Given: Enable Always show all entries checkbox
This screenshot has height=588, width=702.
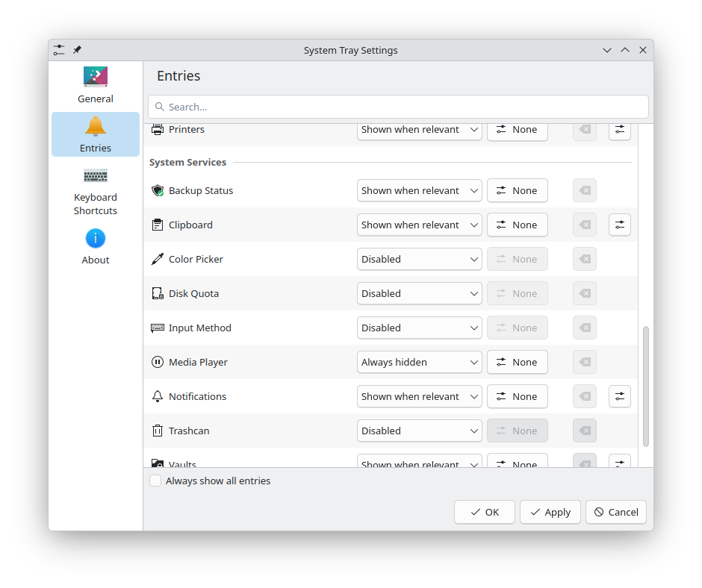Looking at the screenshot, I should pos(155,481).
